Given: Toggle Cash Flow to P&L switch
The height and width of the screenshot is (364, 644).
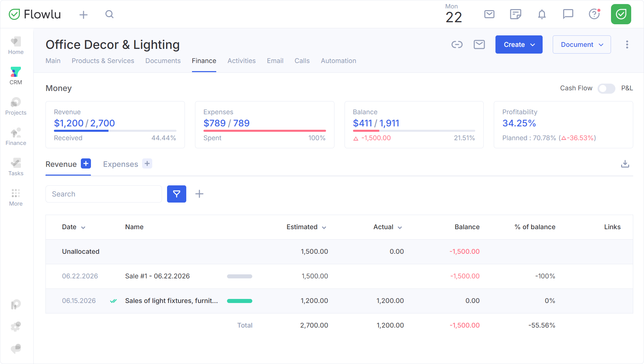Looking at the screenshot, I should point(606,88).
